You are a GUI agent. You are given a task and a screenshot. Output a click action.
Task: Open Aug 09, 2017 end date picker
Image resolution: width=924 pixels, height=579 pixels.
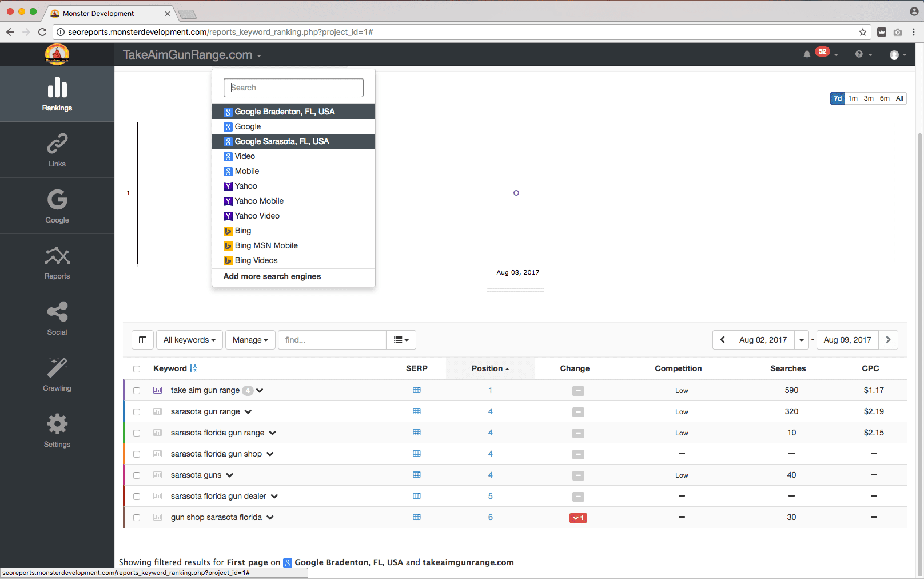847,340
